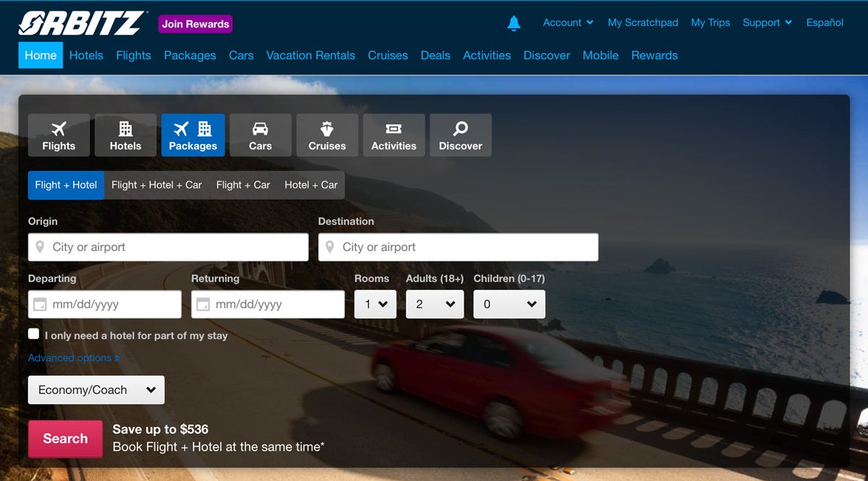Open My Scratchpad link
Image resolution: width=868 pixels, height=481 pixels.
(643, 22)
